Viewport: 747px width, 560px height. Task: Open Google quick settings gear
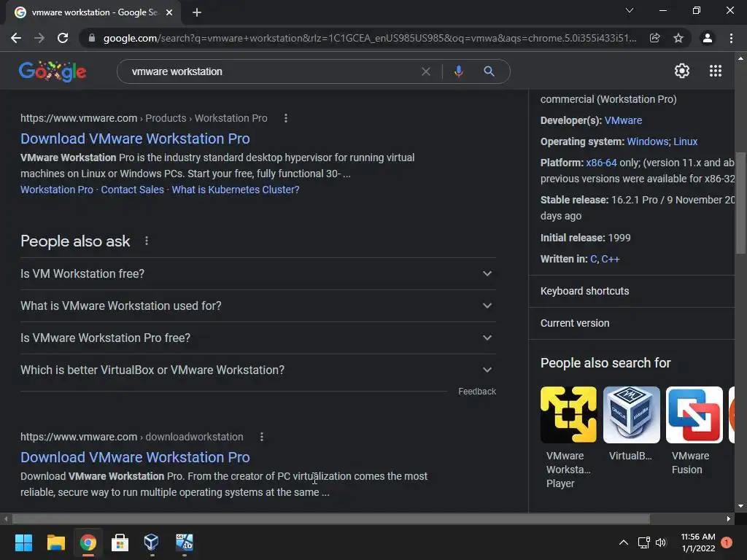point(682,71)
